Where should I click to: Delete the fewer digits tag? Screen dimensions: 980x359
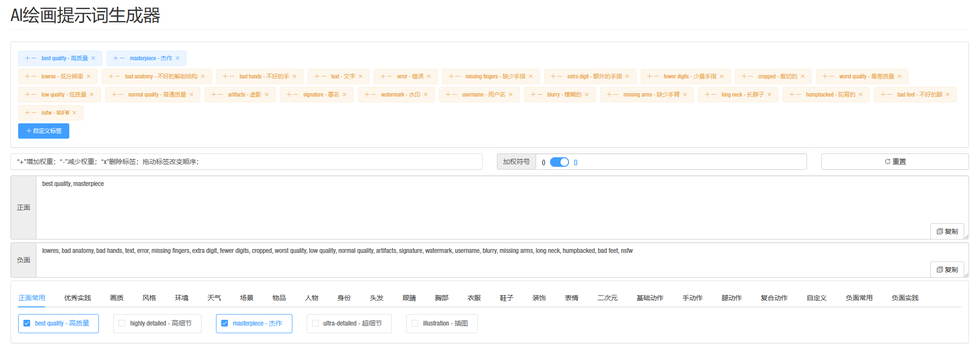pyautogui.click(x=722, y=76)
